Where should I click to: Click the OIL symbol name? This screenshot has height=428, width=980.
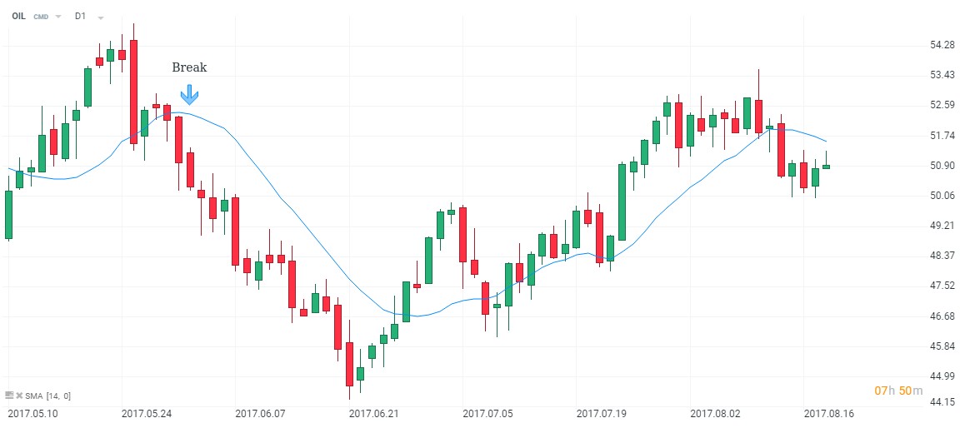[x=18, y=16]
